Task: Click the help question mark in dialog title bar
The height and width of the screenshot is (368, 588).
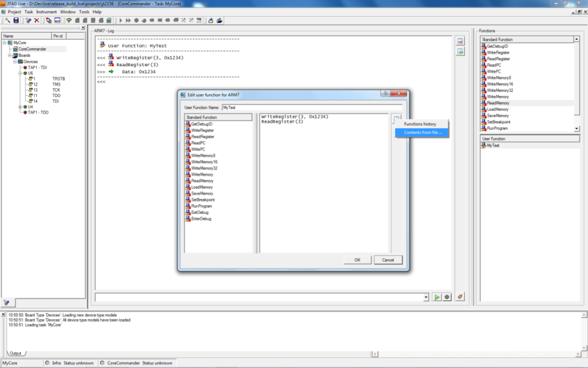Action: (x=385, y=94)
